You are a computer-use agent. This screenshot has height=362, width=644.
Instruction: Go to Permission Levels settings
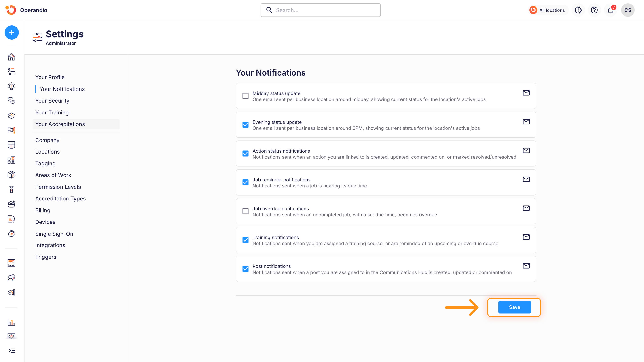(x=58, y=187)
